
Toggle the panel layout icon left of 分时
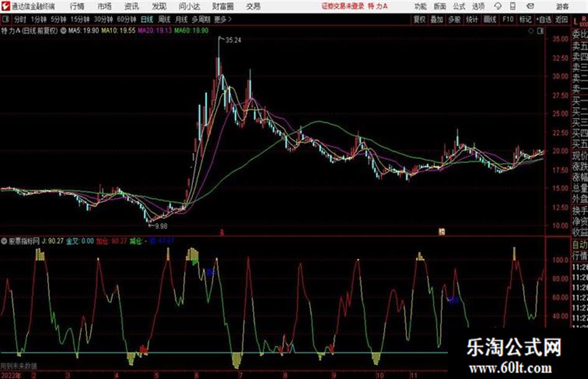[x=5, y=19]
